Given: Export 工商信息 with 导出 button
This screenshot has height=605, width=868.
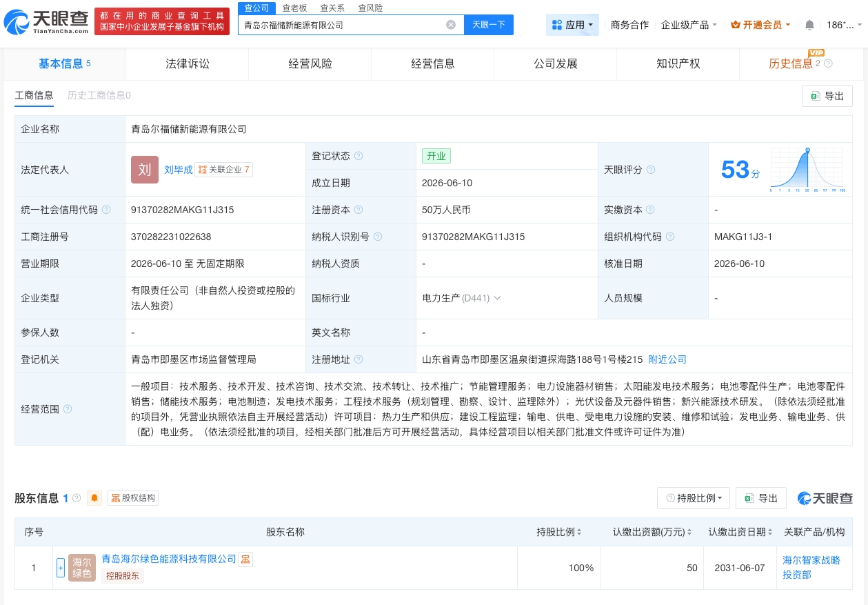Looking at the screenshot, I should click(x=827, y=96).
